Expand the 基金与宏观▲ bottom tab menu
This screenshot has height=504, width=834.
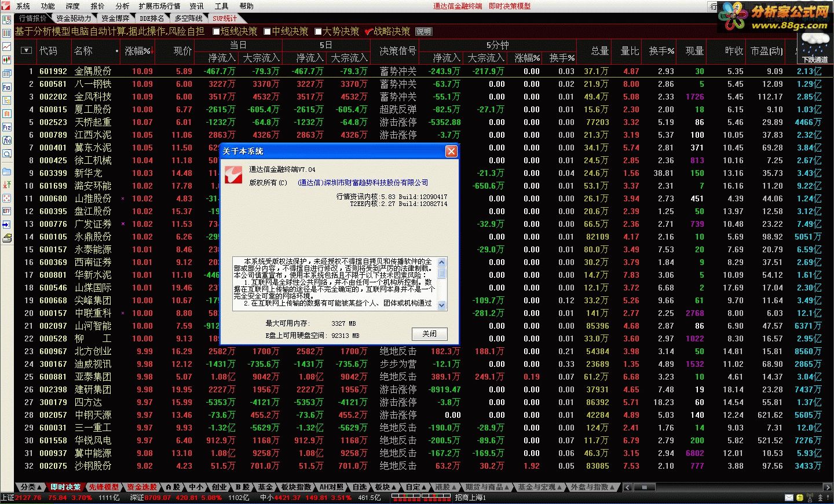click(540, 487)
